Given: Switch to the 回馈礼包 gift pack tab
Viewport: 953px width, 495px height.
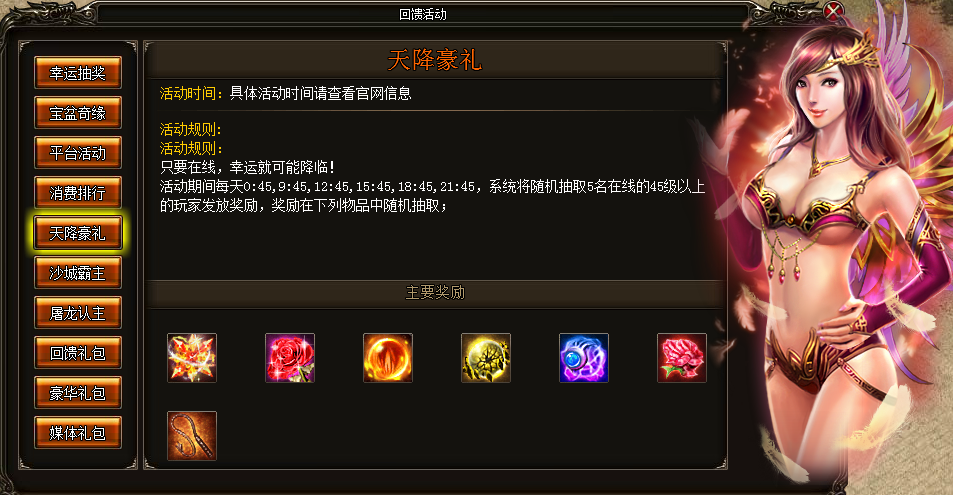Looking at the screenshot, I should click(78, 353).
